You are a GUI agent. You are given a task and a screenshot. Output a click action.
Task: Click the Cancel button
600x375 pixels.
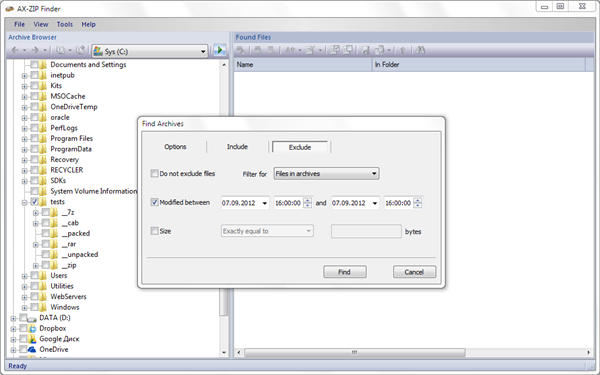pyautogui.click(x=414, y=272)
